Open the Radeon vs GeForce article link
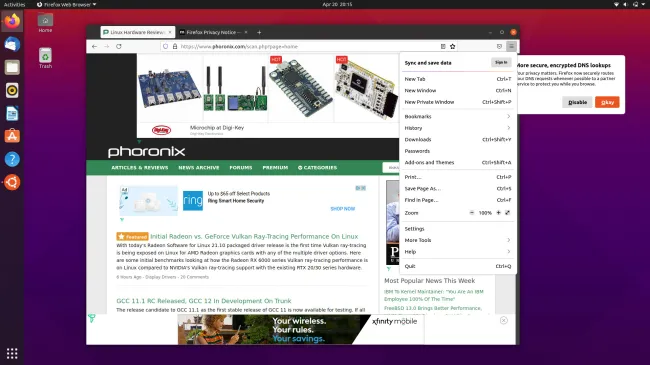650x365 pixels. click(x=254, y=236)
